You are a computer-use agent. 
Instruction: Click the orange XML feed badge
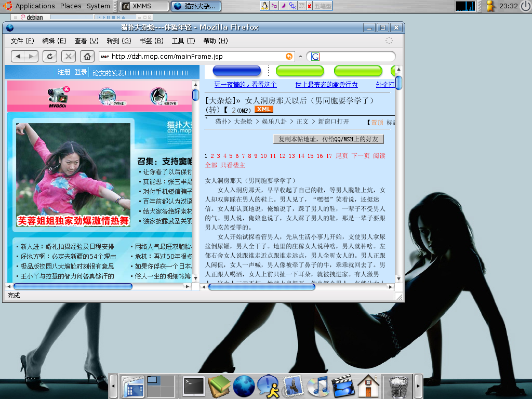pyautogui.click(x=263, y=109)
